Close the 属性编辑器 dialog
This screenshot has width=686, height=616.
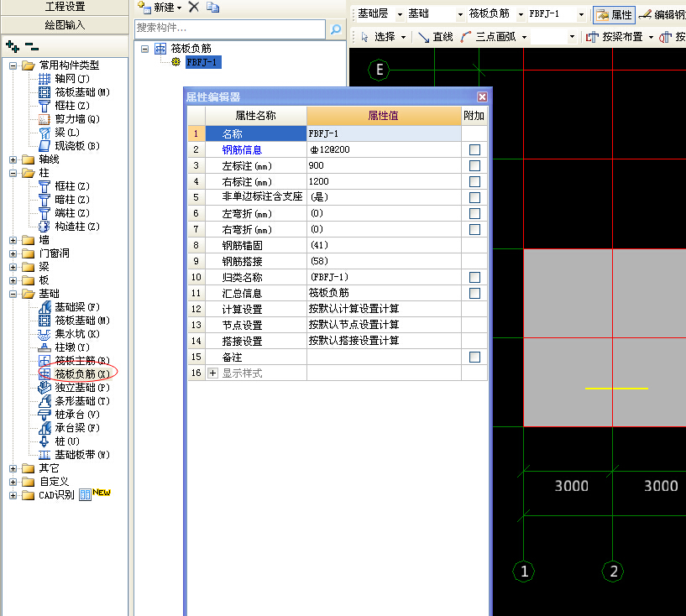(x=482, y=97)
